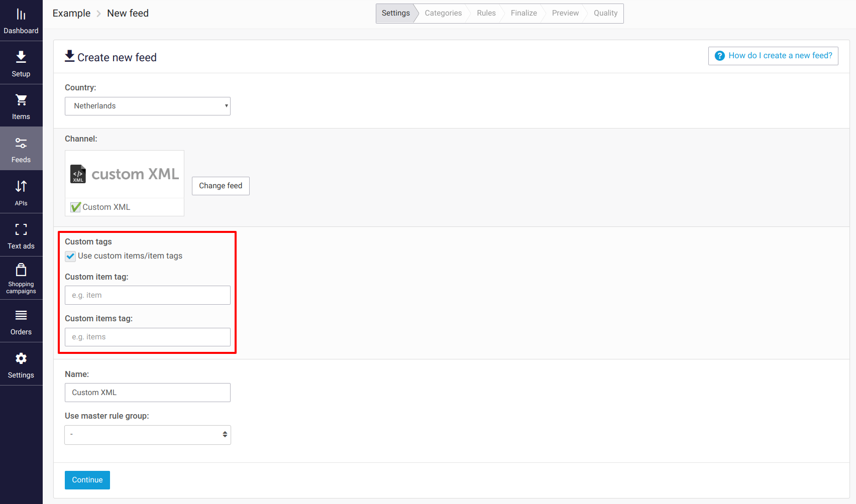Click the 'Use master rule group:' label
The height and width of the screenshot is (504, 856).
[x=107, y=416]
